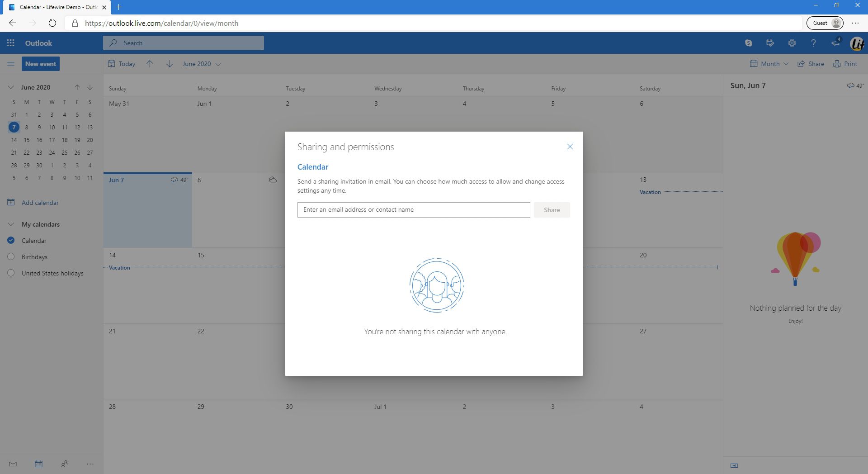Collapse the June 2020 mini calendar
Viewport: 868px width, 474px height.
(11, 87)
